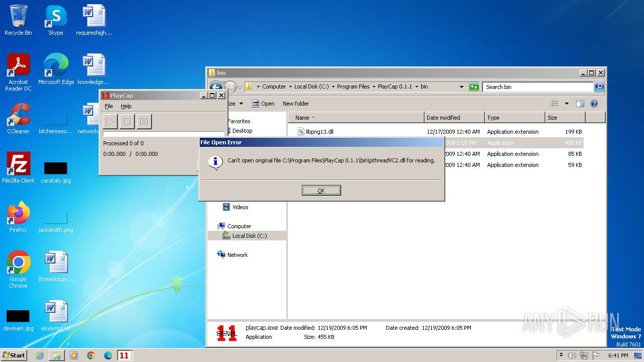Sort by the Type column header

(515, 118)
